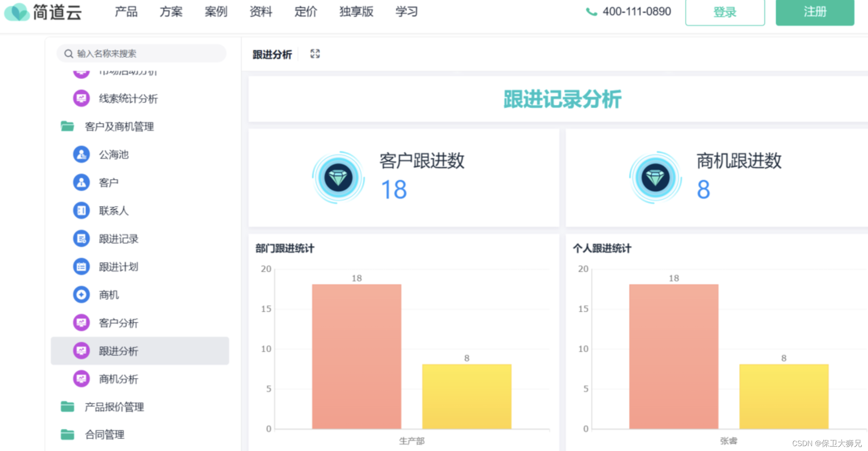Click the 公海池 blue icon
Screen dimensions: 868x451
81,154
